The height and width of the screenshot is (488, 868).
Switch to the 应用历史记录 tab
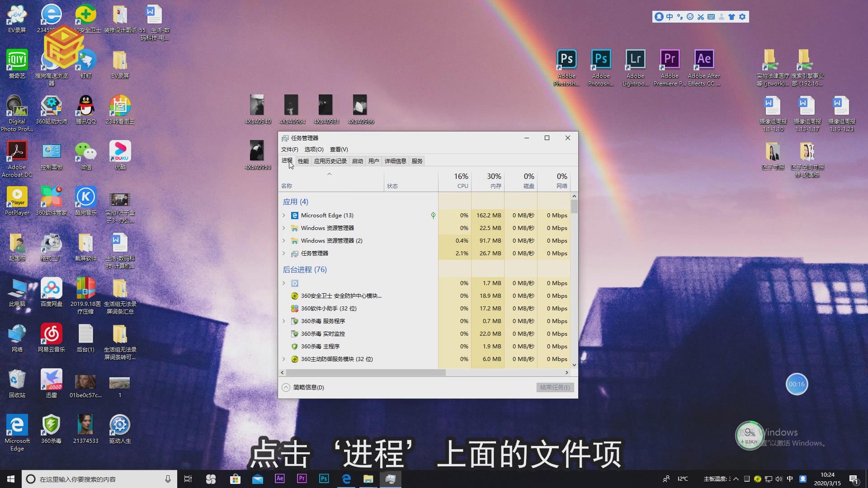[330, 161]
